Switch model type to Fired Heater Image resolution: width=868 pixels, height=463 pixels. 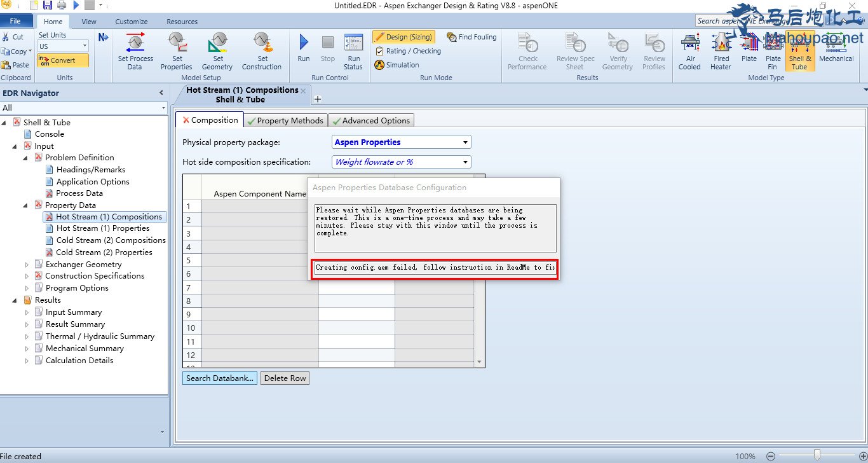[x=721, y=51]
